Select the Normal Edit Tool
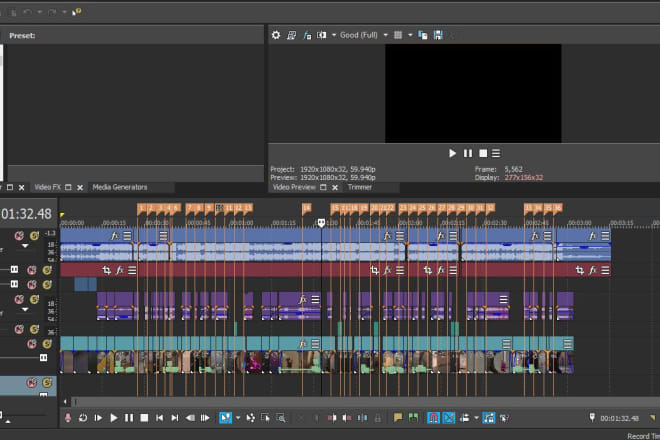660x440 pixels. click(x=225, y=418)
